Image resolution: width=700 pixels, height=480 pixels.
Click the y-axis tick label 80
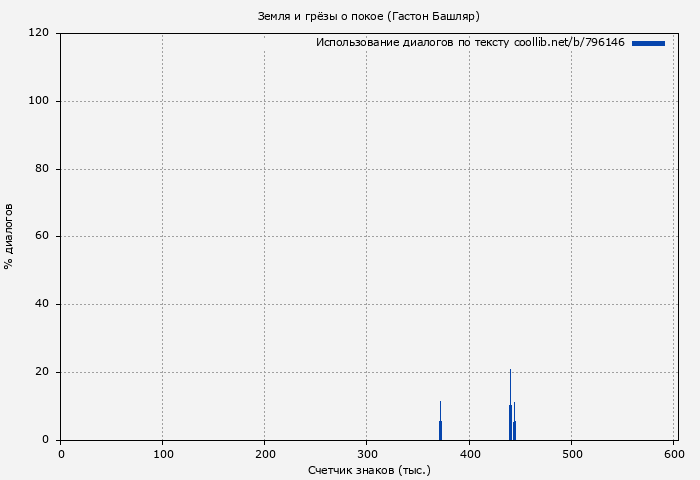(x=43, y=169)
